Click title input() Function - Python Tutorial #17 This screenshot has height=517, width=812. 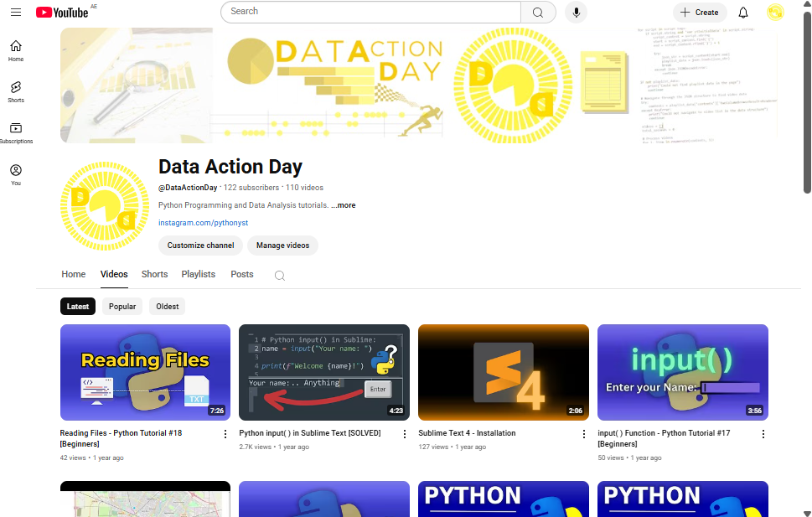pos(664,438)
